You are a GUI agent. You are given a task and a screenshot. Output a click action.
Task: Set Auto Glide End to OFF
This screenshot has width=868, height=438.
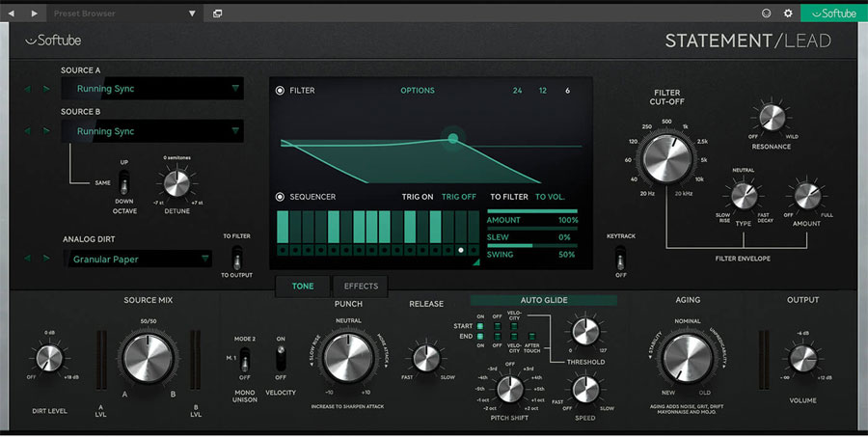point(497,336)
